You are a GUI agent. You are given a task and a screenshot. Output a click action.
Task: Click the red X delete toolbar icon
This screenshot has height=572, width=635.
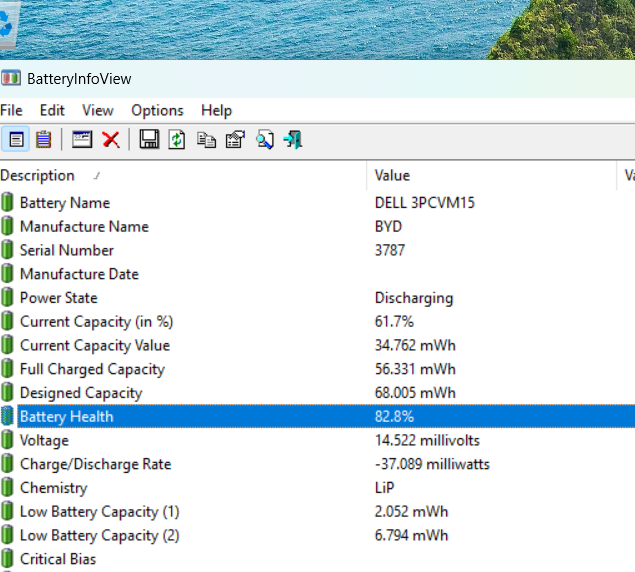point(111,140)
